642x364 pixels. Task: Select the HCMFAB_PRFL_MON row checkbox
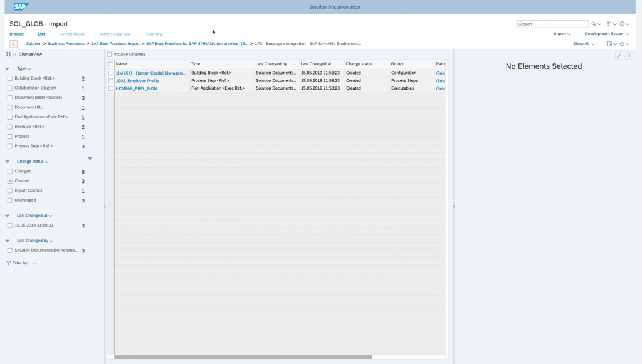pos(110,88)
